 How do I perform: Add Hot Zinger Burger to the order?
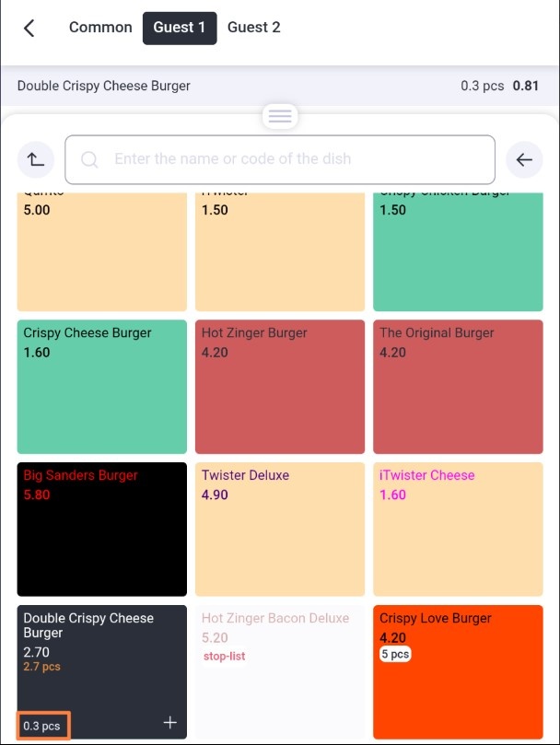(x=279, y=387)
